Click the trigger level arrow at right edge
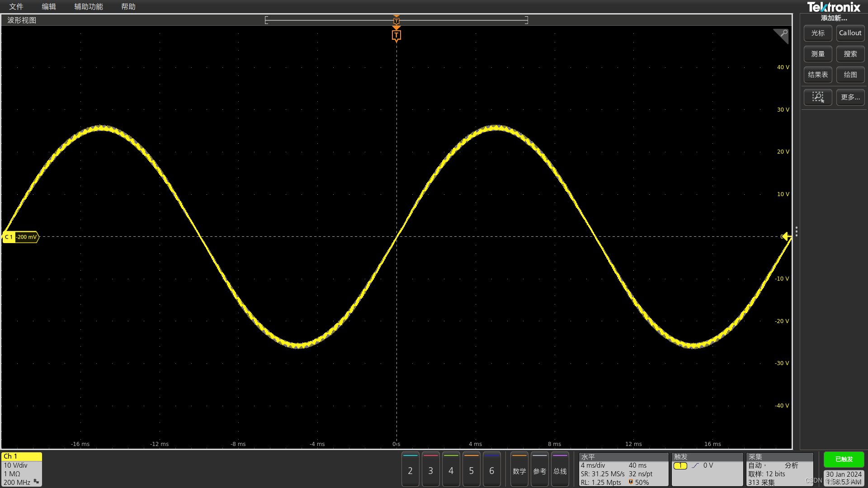 point(786,236)
